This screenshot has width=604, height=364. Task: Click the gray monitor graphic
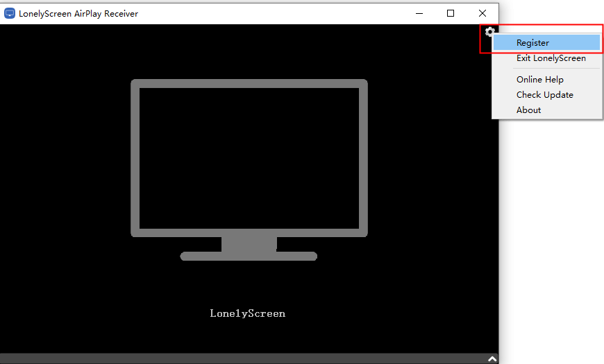249,170
